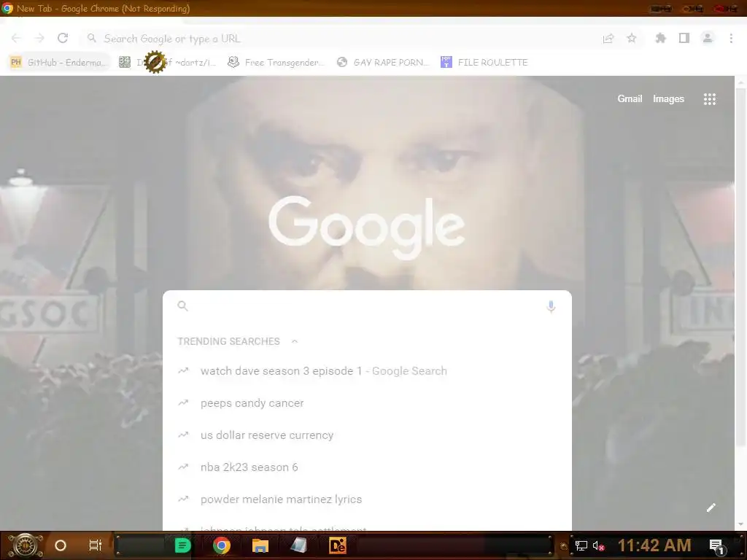Go back with the browser back arrow
This screenshot has width=747, height=560.
[x=16, y=38]
